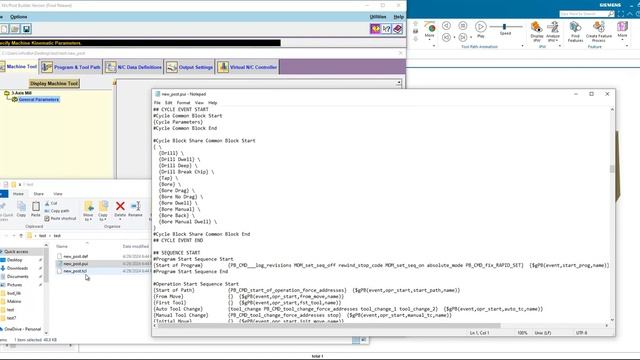Image resolution: width=640 pixels, height=360 pixels.
Task: Open the View menu in Notepad
Action: [199, 103]
